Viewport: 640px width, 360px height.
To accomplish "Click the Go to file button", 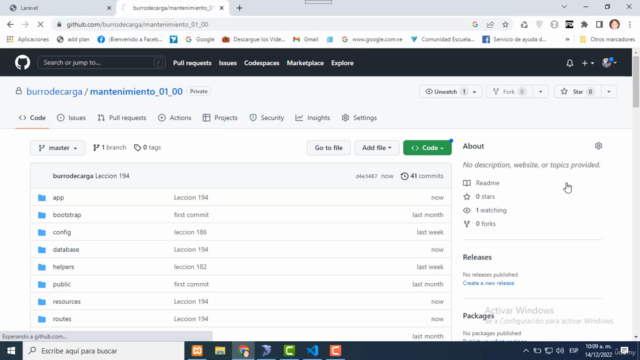I will [329, 148].
